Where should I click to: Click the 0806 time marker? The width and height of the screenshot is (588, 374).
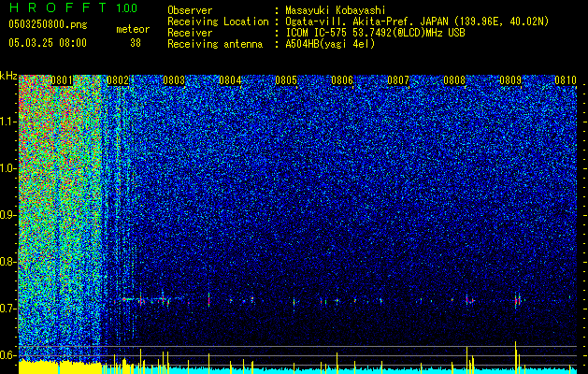pos(342,80)
